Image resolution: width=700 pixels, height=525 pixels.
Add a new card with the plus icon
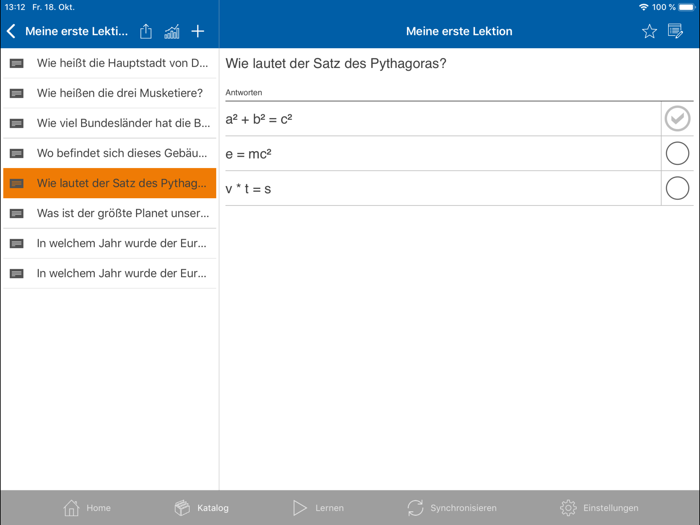click(198, 31)
